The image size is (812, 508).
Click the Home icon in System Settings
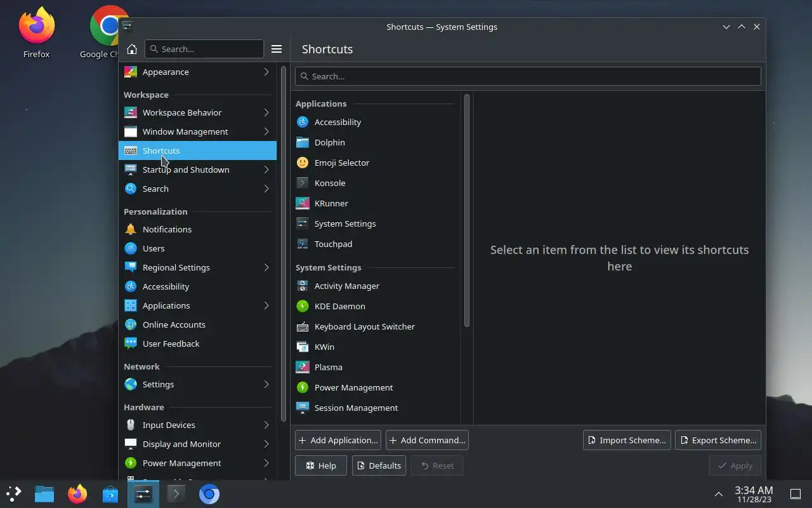tap(132, 49)
